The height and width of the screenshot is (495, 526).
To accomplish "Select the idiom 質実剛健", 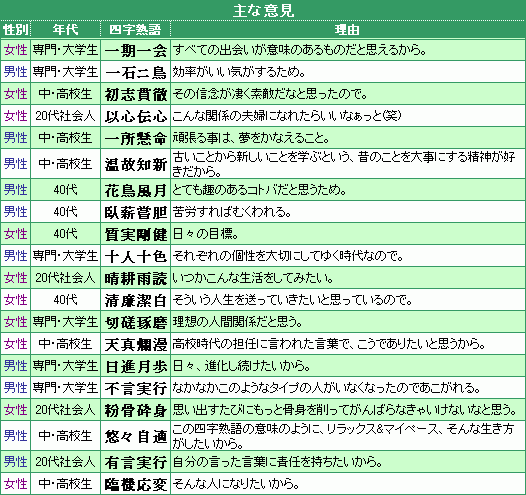I will point(136,234).
